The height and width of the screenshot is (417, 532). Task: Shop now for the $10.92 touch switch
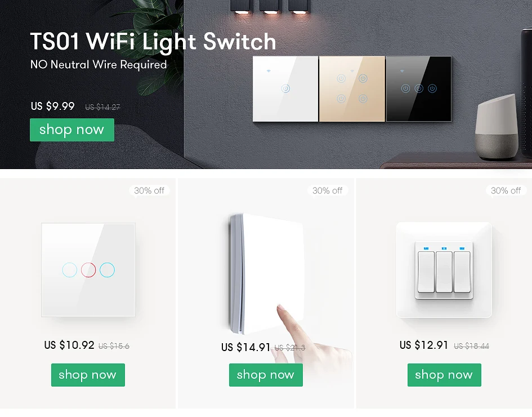click(x=88, y=375)
